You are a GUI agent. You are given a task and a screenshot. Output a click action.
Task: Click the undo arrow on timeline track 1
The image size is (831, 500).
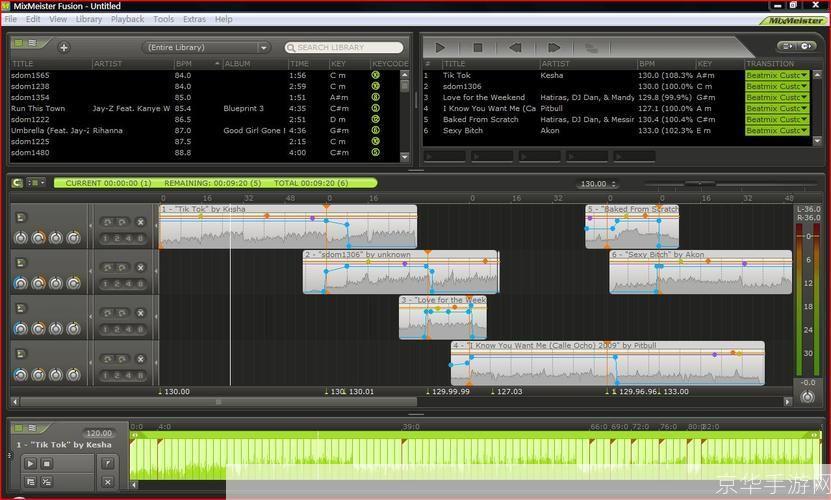tap(108, 222)
